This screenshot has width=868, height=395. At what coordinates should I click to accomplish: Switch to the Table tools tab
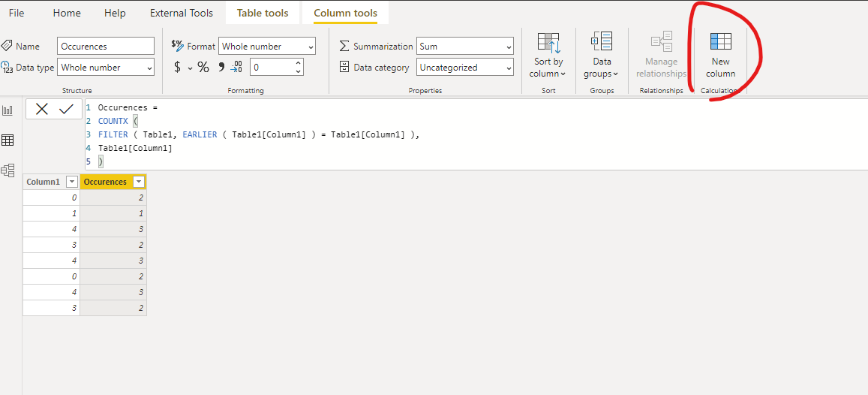pos(263,13)
